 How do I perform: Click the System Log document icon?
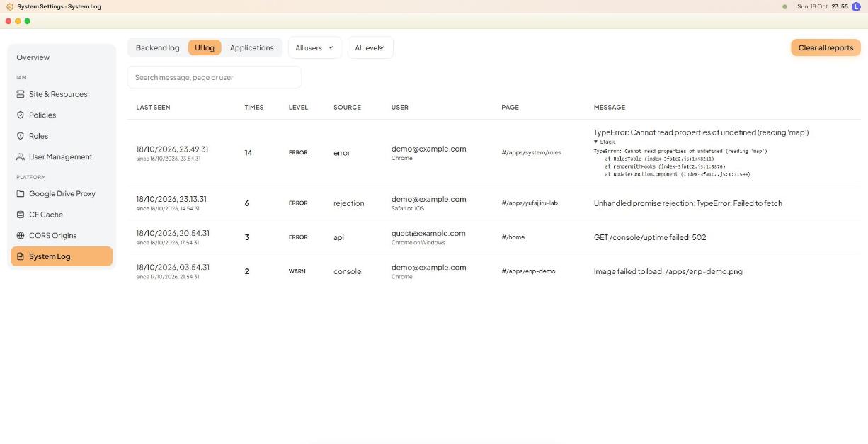tap(21, 256)
